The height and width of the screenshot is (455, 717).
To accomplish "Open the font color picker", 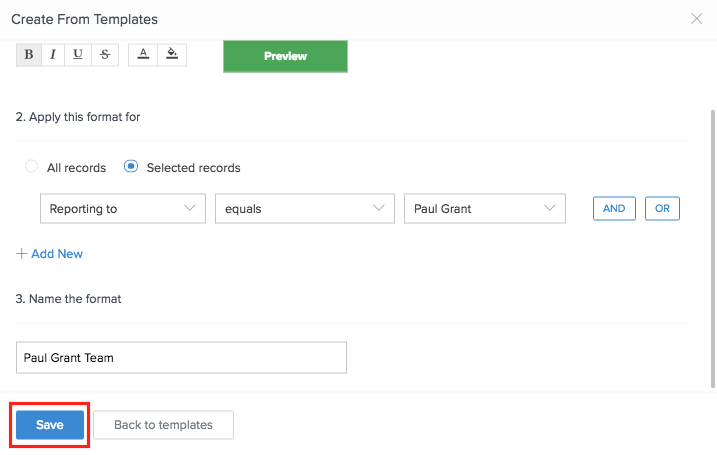I will pyautogui.click(x=143, y=54).
